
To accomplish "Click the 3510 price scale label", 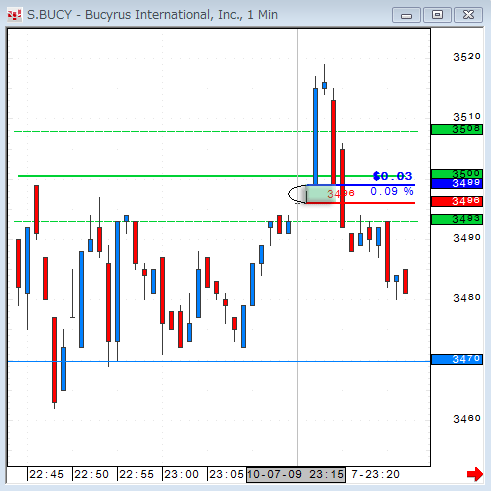I will click(467, 117).
